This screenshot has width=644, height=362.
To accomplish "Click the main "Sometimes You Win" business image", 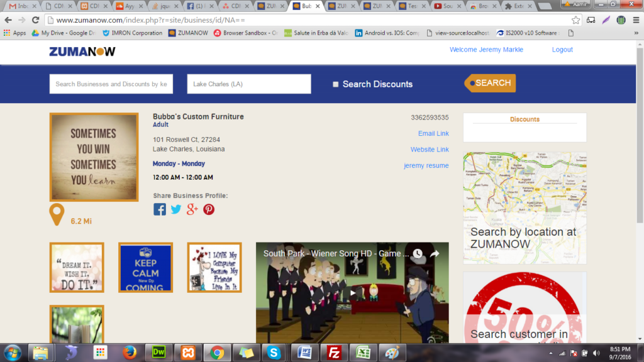I will (94, 157).
